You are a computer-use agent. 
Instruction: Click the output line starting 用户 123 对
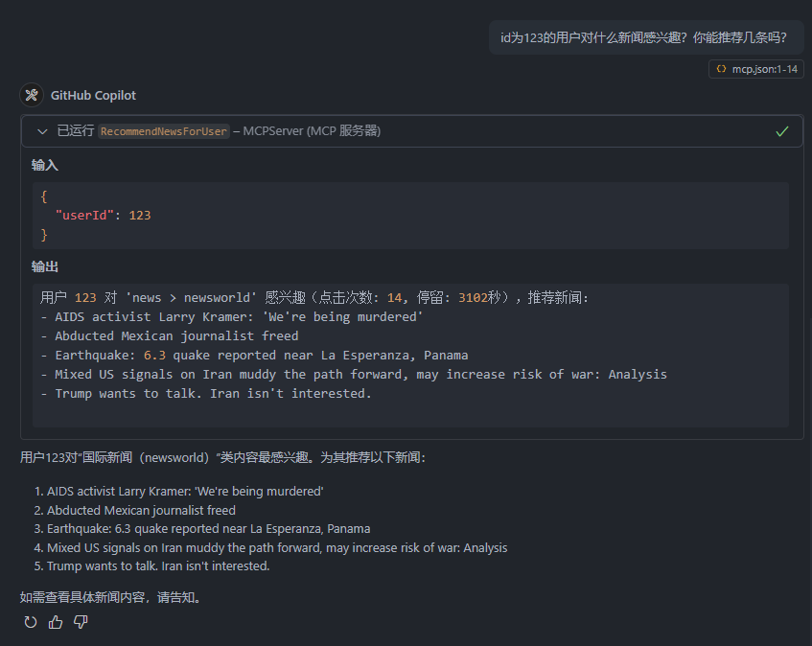pos(314,298)
